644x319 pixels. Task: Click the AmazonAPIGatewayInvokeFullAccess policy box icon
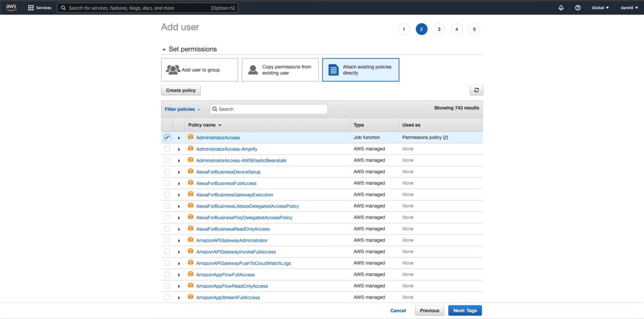click(191, 251)
